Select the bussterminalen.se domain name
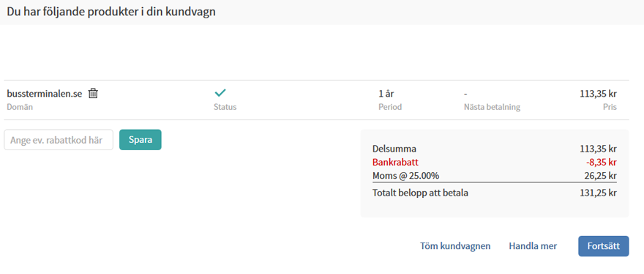The height and width of the screenshot is (274, 644). tap(45, 93)
